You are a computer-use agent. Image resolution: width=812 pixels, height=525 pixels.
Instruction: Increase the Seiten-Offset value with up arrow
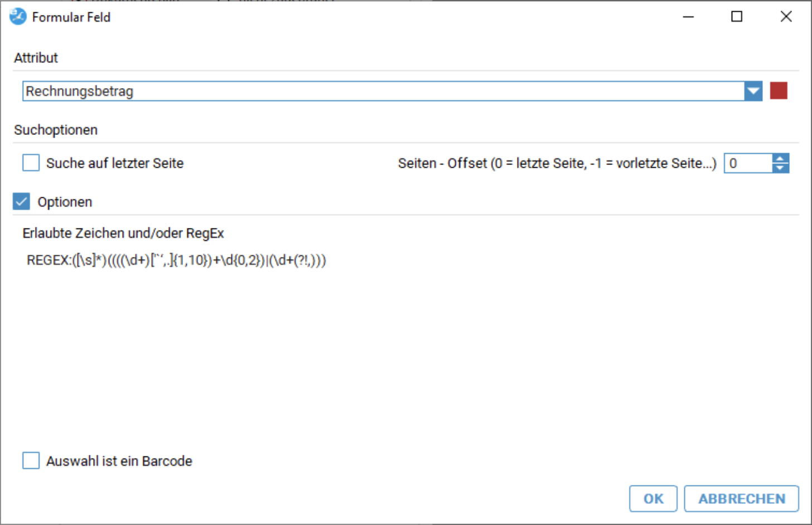[780, 159]
